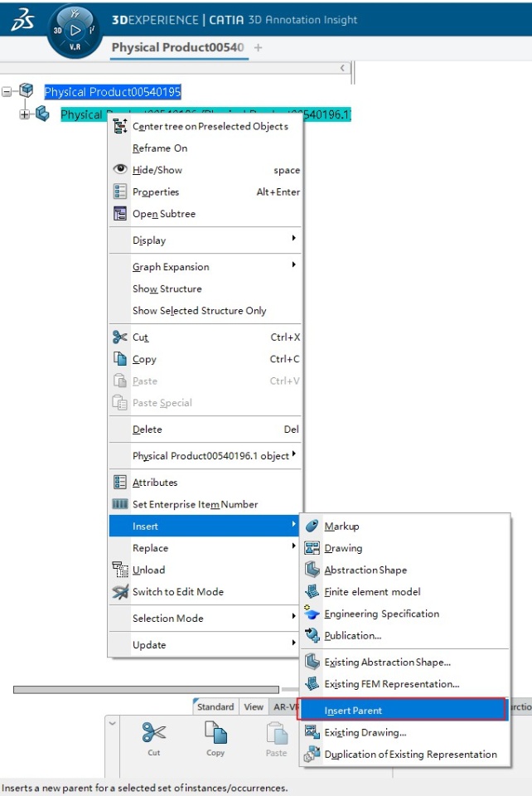Click the horizontal scrollbar below the tree

[146, 689]
